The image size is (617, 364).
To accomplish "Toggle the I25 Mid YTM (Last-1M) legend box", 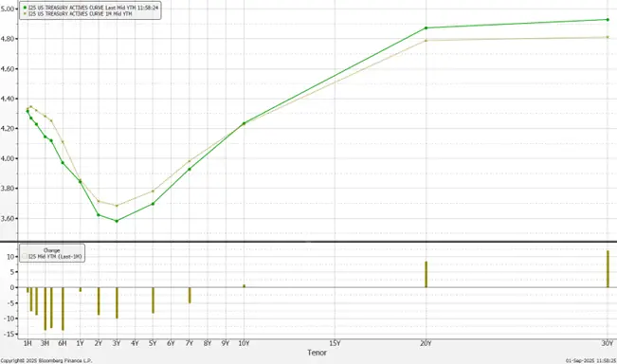I will click(x=25, y=256).
